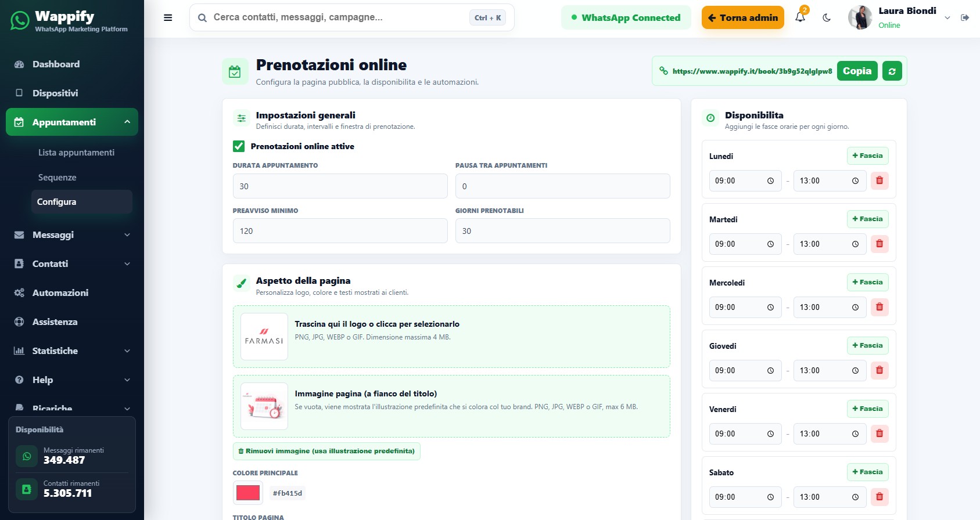The width and height of the screenshot is (980, 520).
Task: Add Fascia for Giovedi
Action: coord(867,345)
